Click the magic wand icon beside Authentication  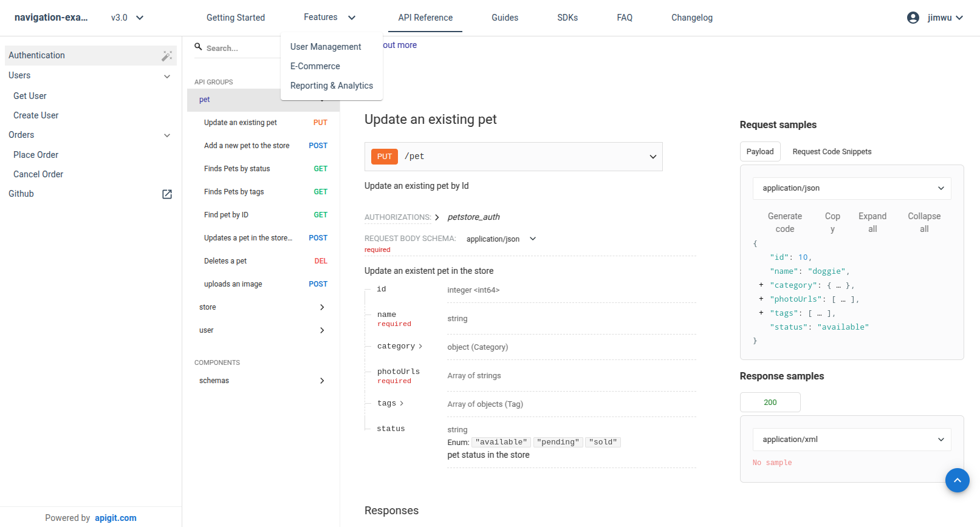click(166, 56)
